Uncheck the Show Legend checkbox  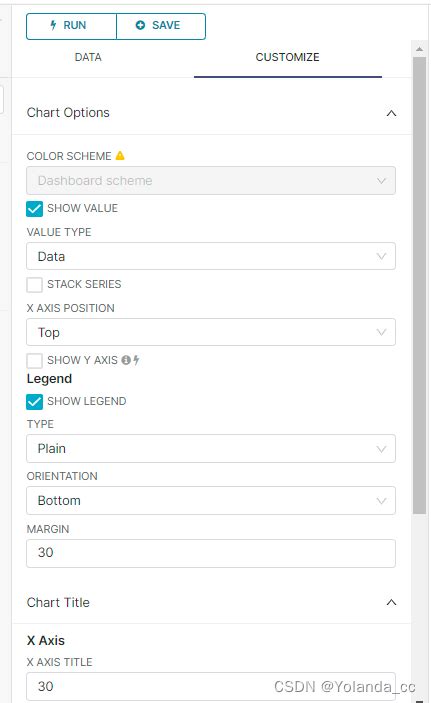click(x=35, y=402)
